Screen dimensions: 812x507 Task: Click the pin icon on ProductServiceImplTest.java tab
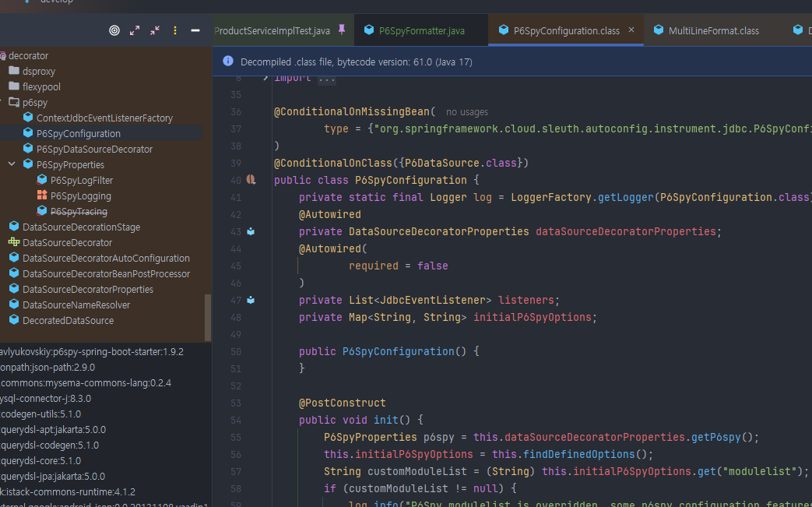pyautogui.click(x=342, y=30)
